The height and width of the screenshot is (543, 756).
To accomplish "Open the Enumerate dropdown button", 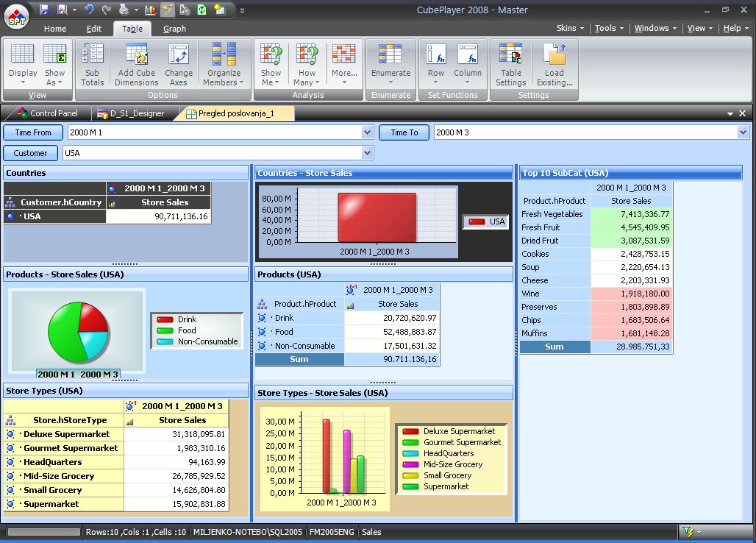I will (x=391, y=64).
